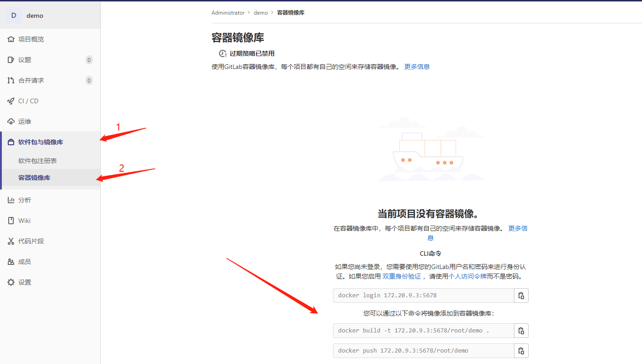Viewport: 642px width, 364px height.
Task: Click the book icon beside Wiki
Action: coord(11,221)
